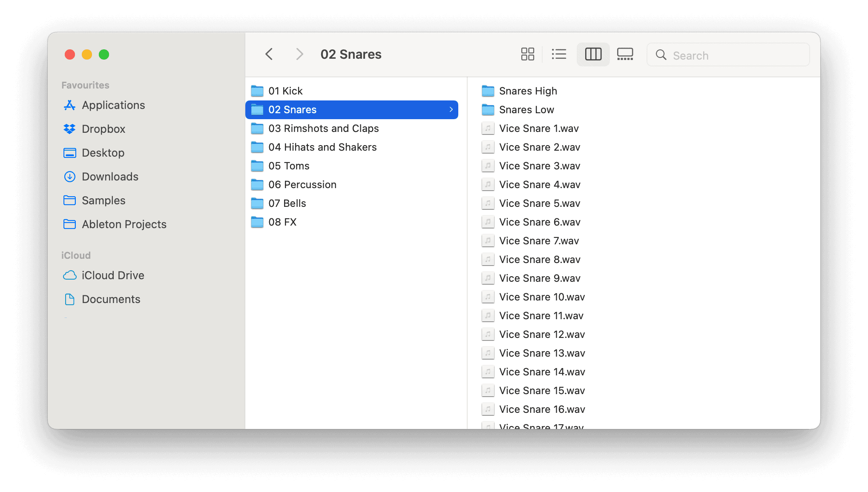The width and height of the screenshot is (868, 492).
Task: Select Vice Snare 7.wav file
Action: click(x=539, y=241)
